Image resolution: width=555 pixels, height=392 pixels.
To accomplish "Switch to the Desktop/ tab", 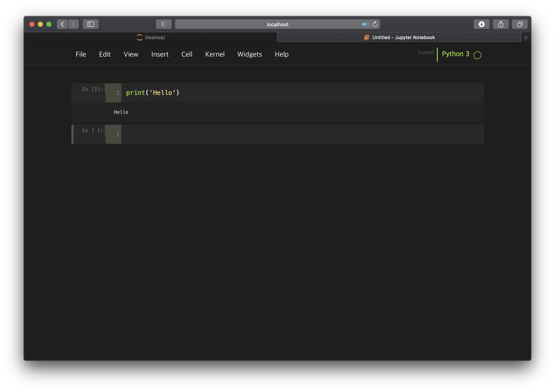I will pos(151,37).
